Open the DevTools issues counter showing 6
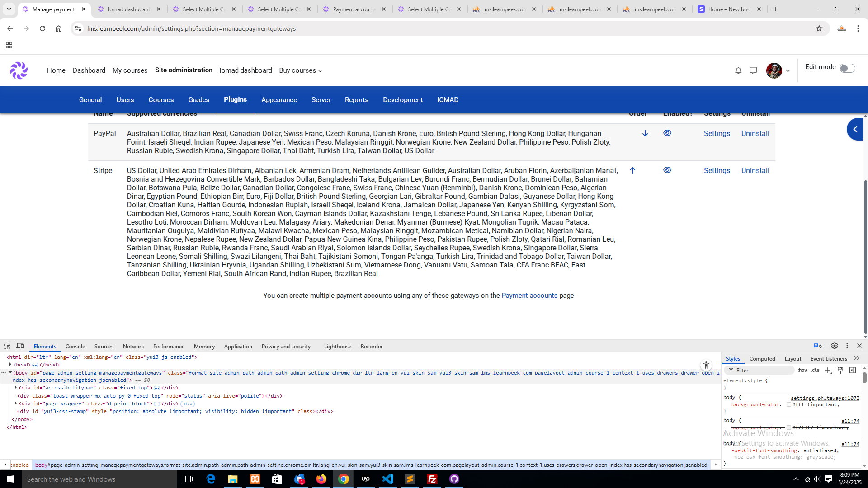This screenshot has height=488, width=868. [x=818, y=346]
